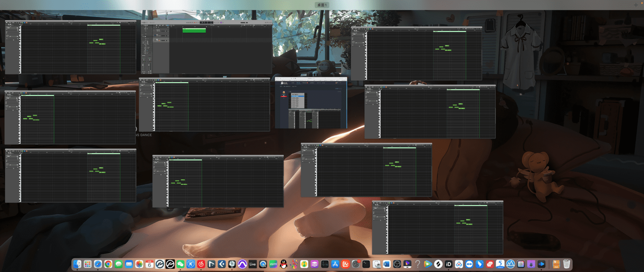Open the iQIYI app in the Dock

tap(273, 264)
